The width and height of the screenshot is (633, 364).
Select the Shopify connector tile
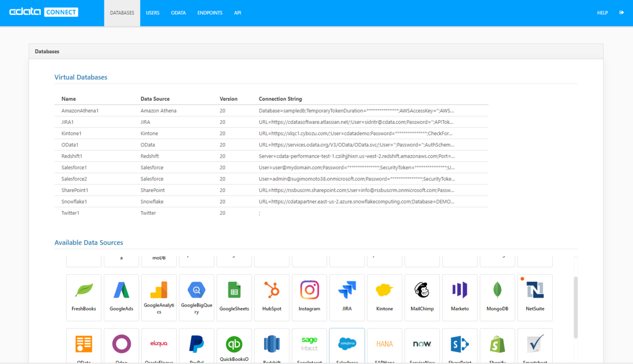pyautogui.click(x=497, y=346)
